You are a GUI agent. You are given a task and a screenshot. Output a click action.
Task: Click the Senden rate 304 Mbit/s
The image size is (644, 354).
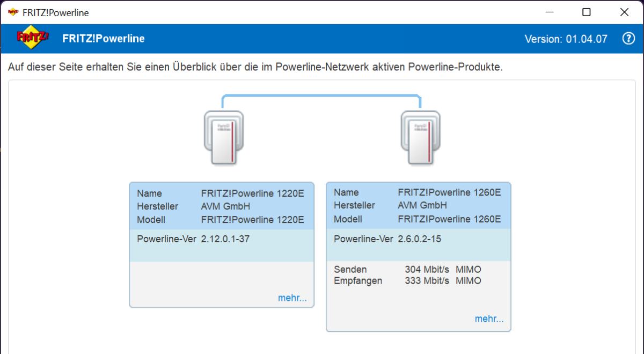(x=427, y=269)
